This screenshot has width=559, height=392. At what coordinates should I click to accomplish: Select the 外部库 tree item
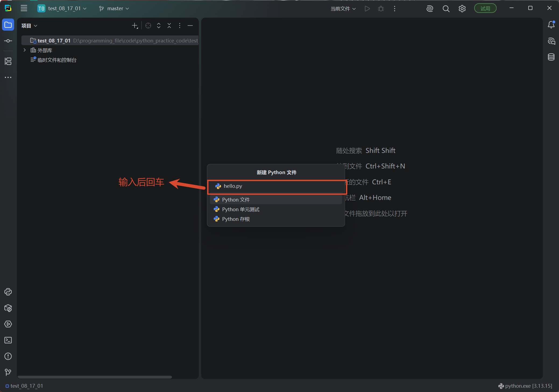click(x=41, y=50)
